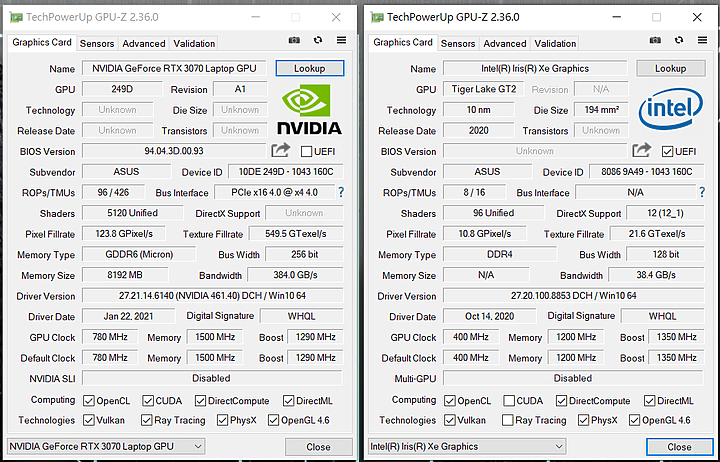Open GPU selector dropdown showing Intel Iris Xe Graphics
This screenshot has width=720, height=462.
467,446
